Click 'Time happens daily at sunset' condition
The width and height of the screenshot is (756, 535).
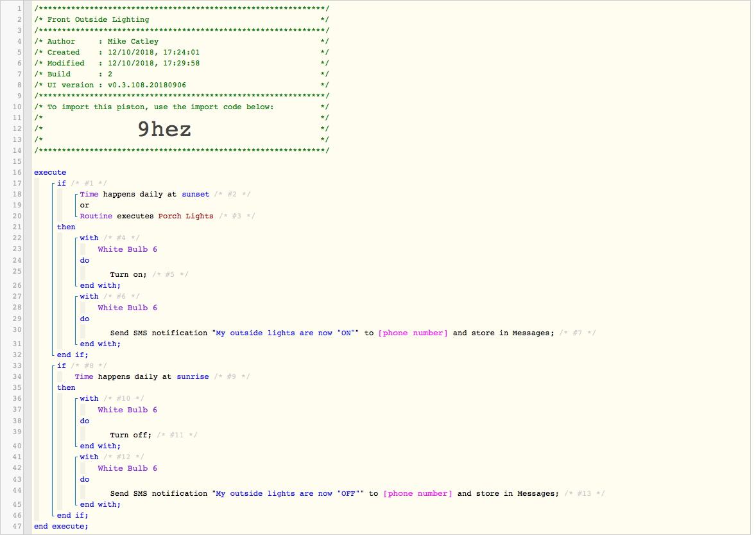coord(144,194)
